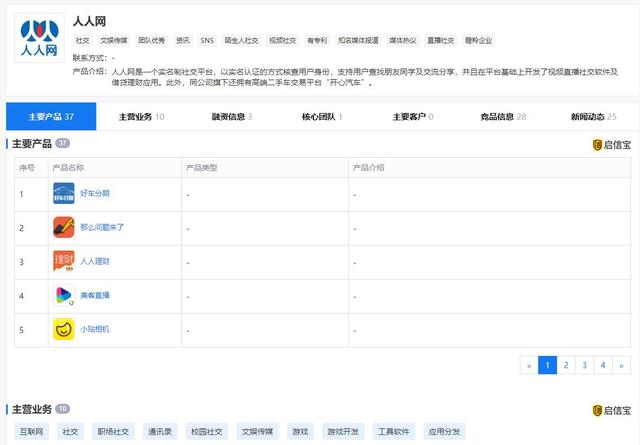The height and width of the screenshot is (445, 640).
Task: Click the 校园社交 business tag
Action: 207,432
